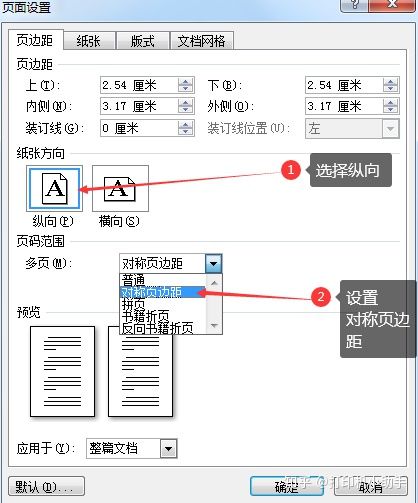Click the 取消 cancel button
This screenshot has width=418, height=503.
[371, 486]
